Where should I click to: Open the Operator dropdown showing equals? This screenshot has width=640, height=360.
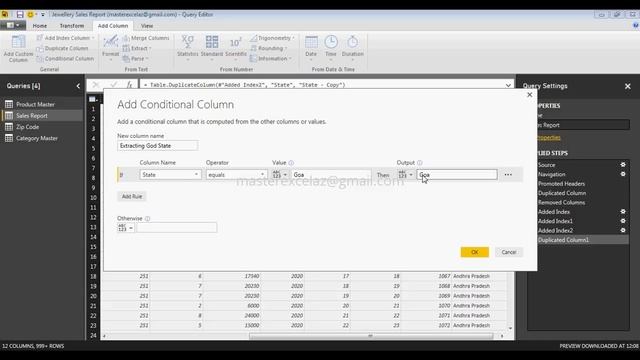[x=236, y=175]
